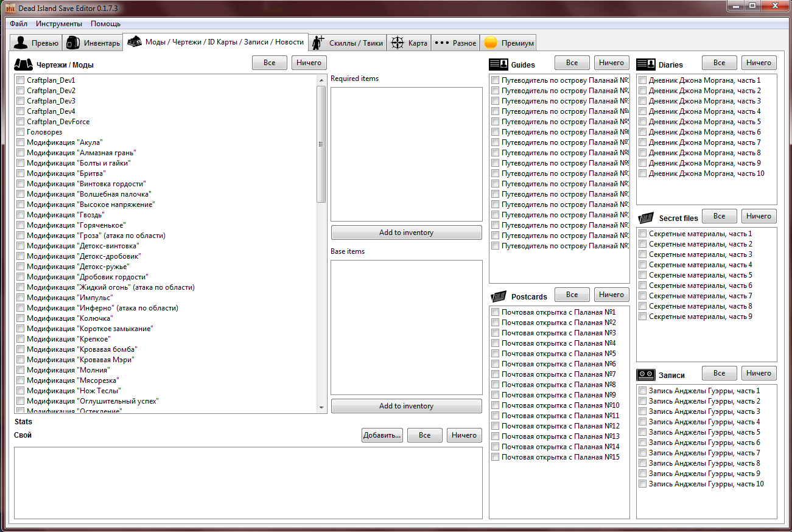Enable the Craftplan_DevForce blueprint
This screenshot has width=792, height=532.
21,122
